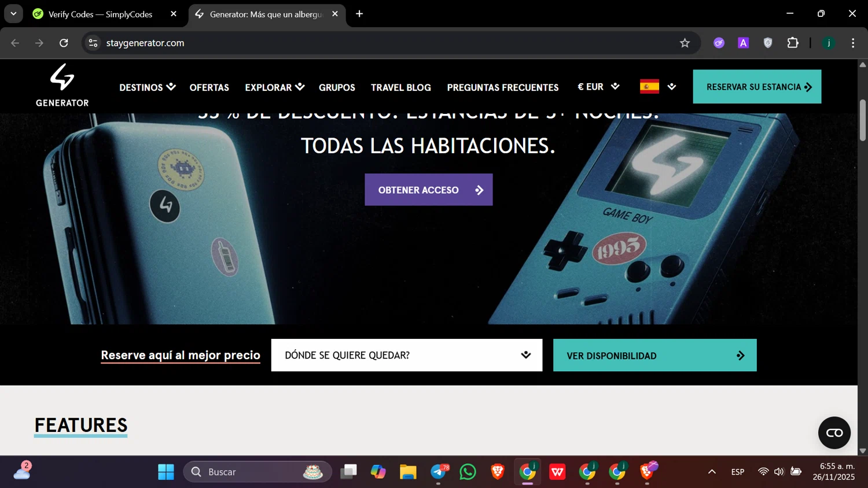Go forward to the next page

[39, 43]
